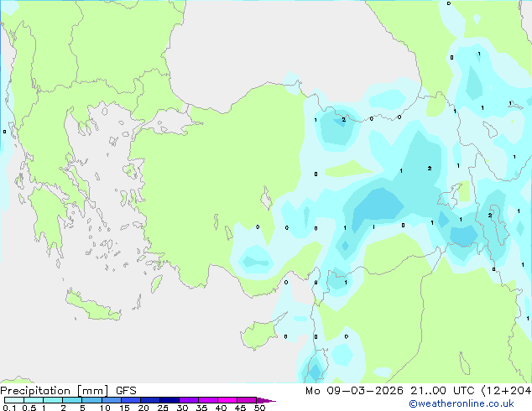Click the legend scale label "30"

pyautogui.click(x=182, y=408)
